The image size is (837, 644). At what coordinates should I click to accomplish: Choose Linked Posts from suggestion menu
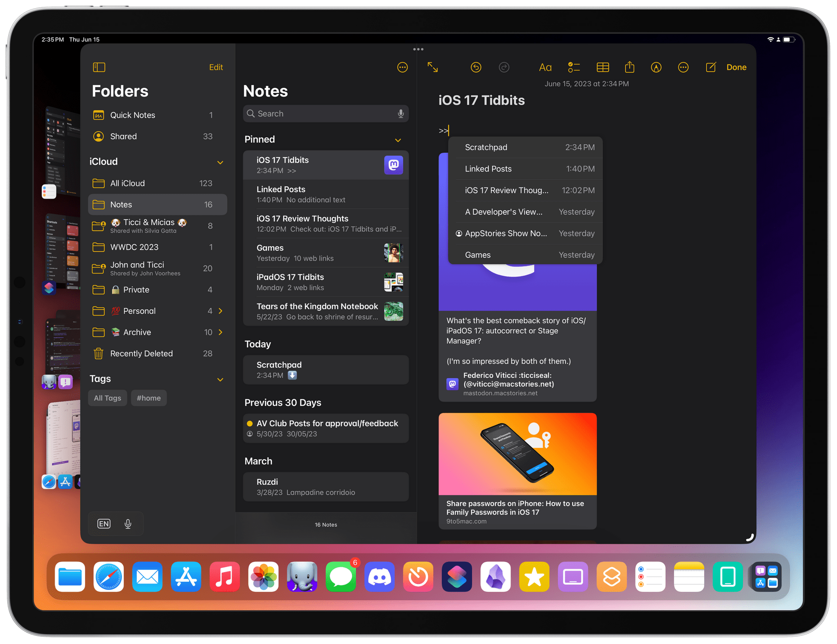526,169
